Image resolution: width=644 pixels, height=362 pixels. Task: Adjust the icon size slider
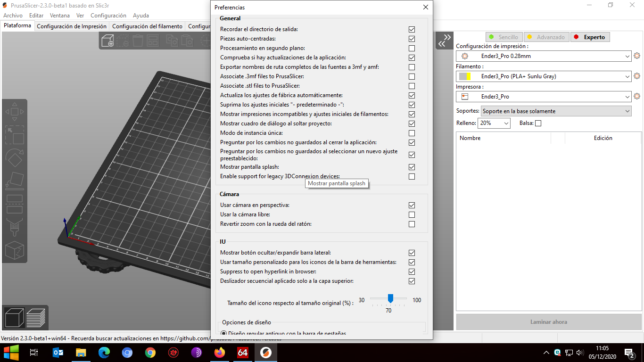pos(391,298)
